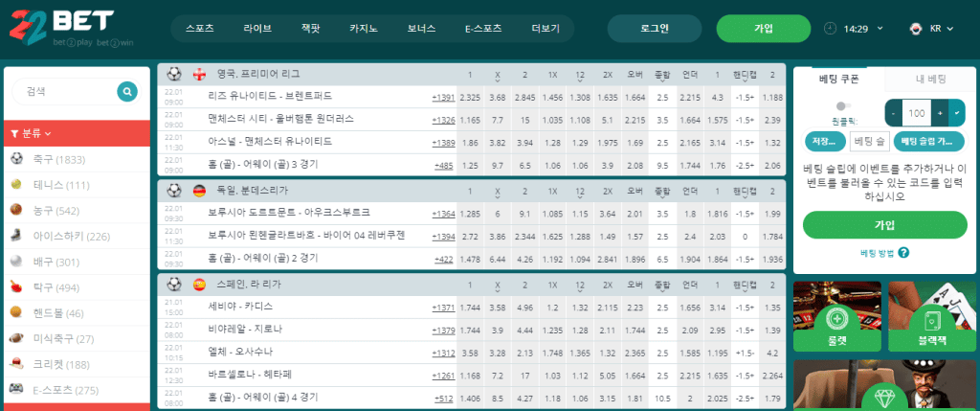Select odds 2.325 for 리즈 유나이티드 win

tap(469, 98)
